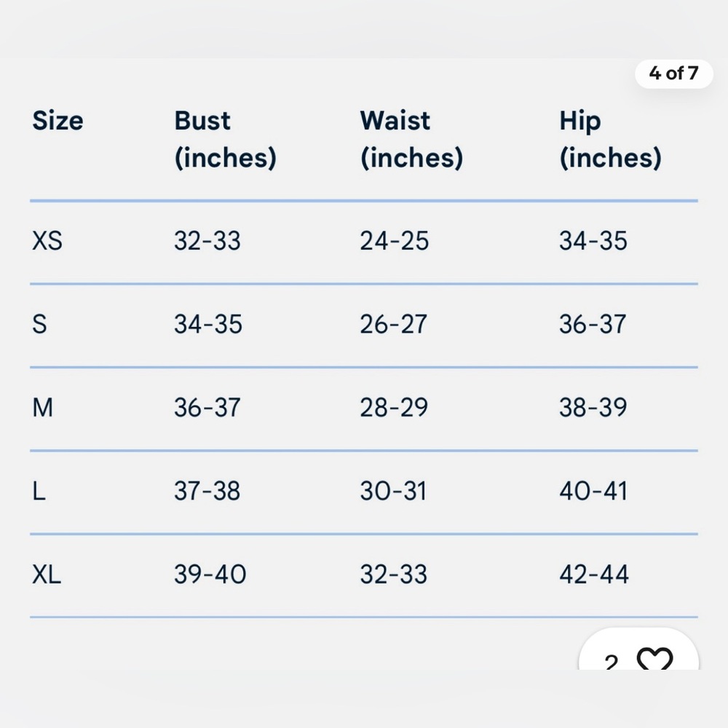Viewport: 728px width, 728px height.
Task: Select the M size row label
Action: [42, 407]
